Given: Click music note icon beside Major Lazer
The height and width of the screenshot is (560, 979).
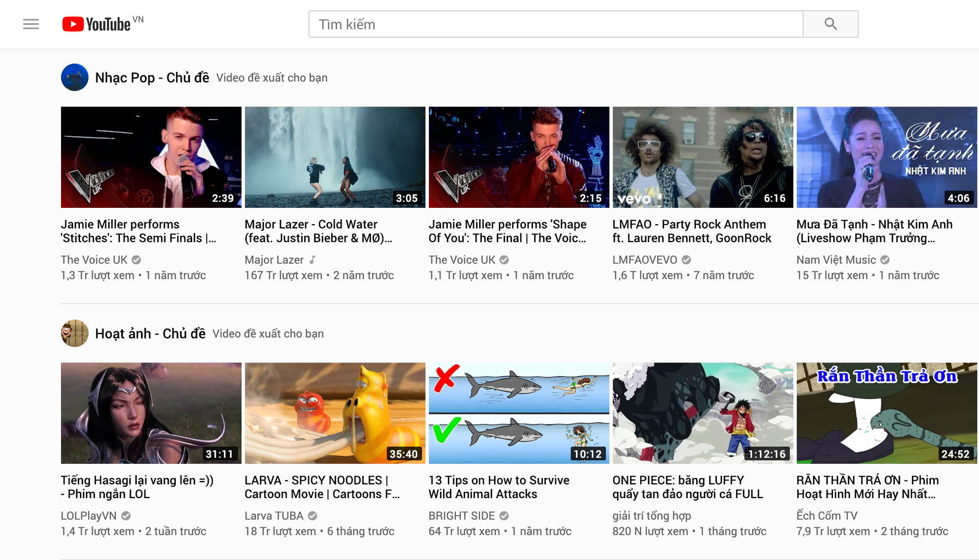Looking at the screenshot, I should [313, 260].
